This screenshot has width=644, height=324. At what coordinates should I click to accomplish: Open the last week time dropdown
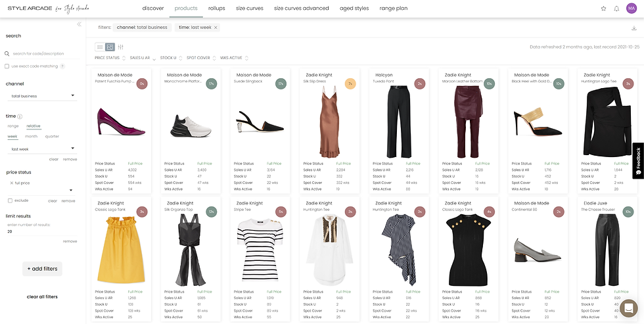point(42,149)
